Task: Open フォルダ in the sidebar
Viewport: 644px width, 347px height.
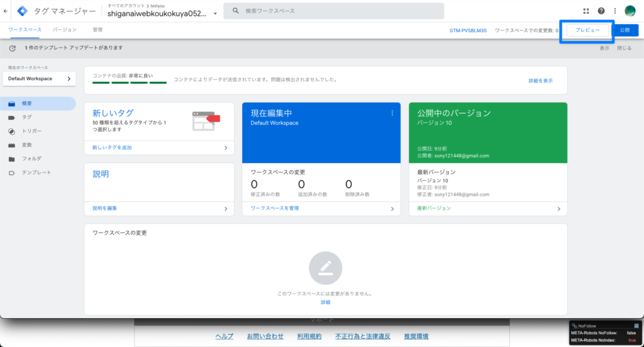Action: pos(31,159)
